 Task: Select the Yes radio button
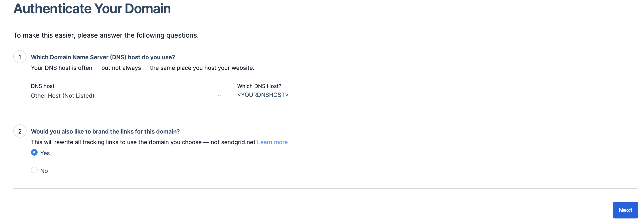(34, 153)
